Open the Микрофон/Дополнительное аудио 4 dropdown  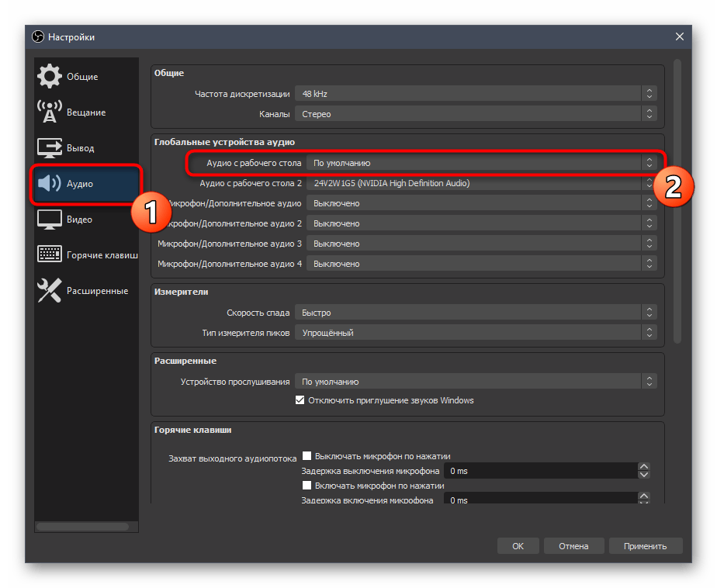pyautogui.click(x=482, y=264)
